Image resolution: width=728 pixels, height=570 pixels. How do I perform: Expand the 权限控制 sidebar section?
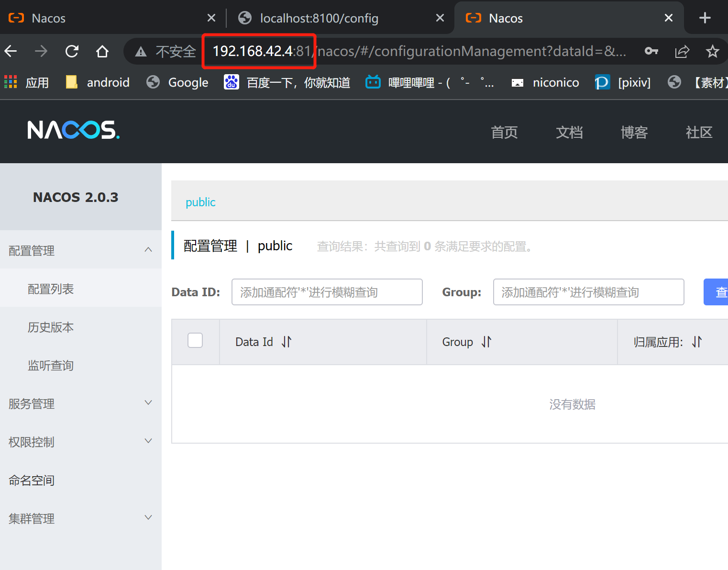tap(81, 442)
